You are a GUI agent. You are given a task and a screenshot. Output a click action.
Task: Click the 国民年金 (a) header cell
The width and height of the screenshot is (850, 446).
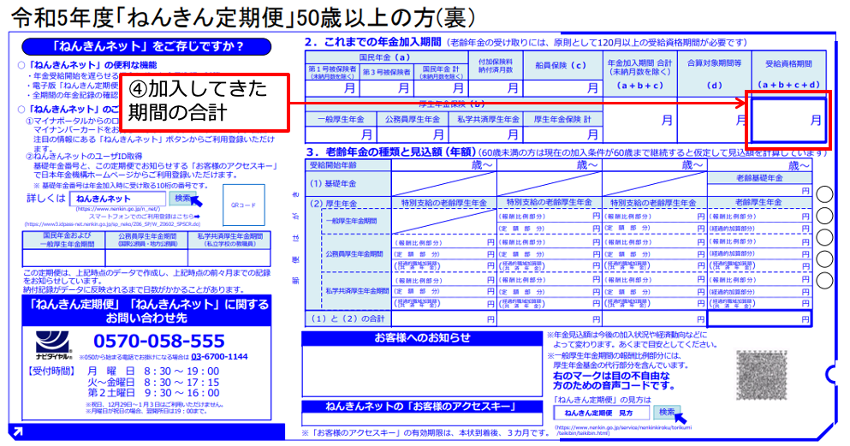pyautogui.click(x=386, y=57)
